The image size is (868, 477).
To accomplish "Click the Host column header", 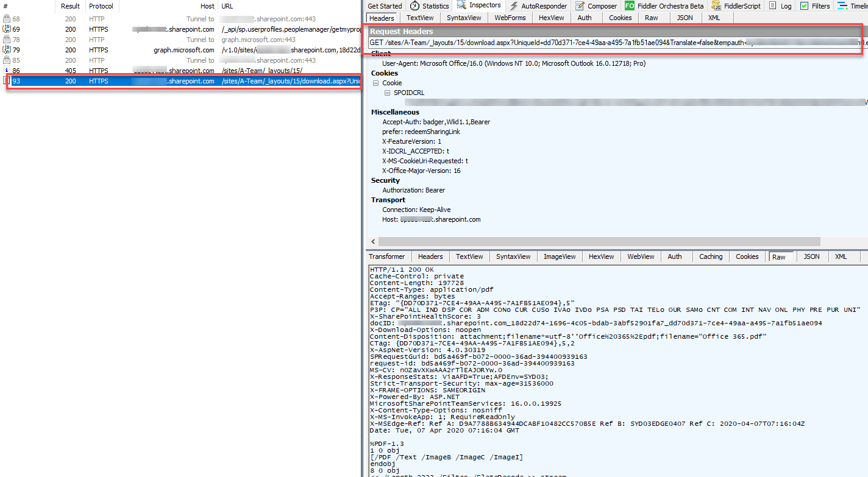I will (207, 5).
